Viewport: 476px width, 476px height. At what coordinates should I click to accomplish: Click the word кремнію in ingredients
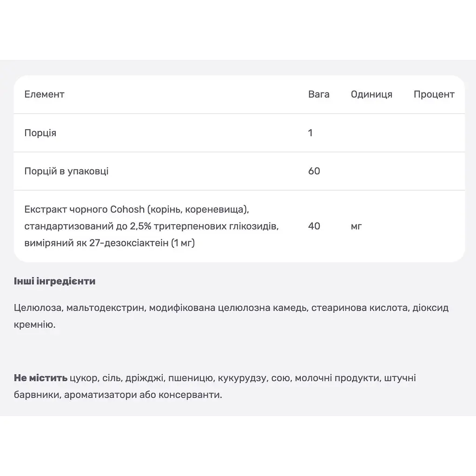click(x=34, y=324)
